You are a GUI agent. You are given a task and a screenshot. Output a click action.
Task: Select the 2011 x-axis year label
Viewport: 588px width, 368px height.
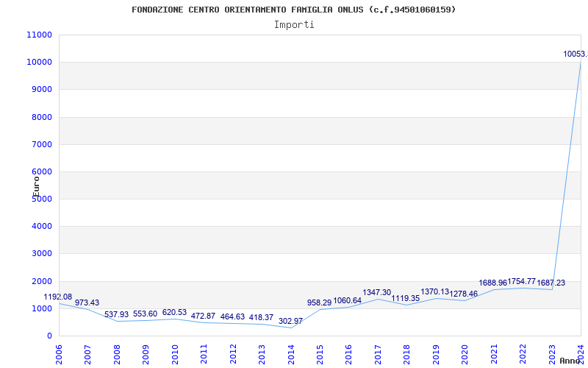point(204,354)
